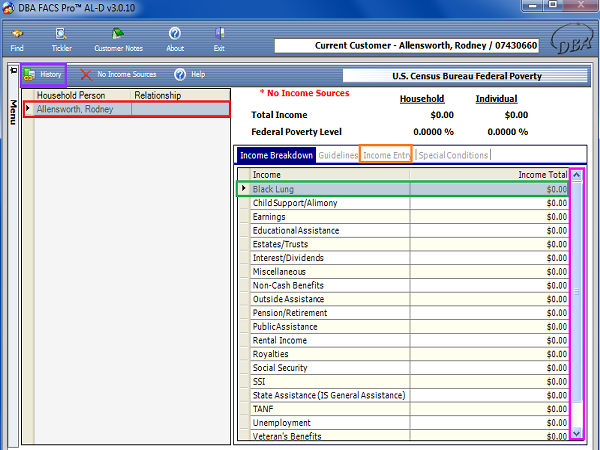
Task: Select the Public Assistance row
Action: point(404,327)
